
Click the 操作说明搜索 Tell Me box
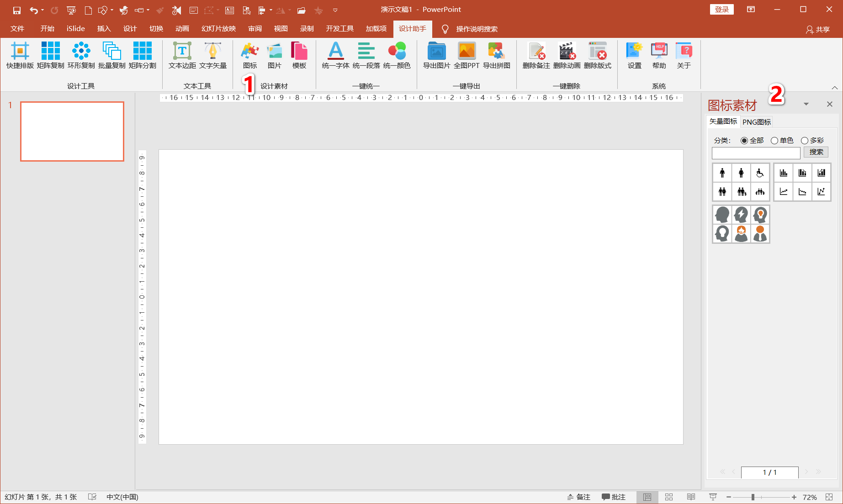[477, 29]
